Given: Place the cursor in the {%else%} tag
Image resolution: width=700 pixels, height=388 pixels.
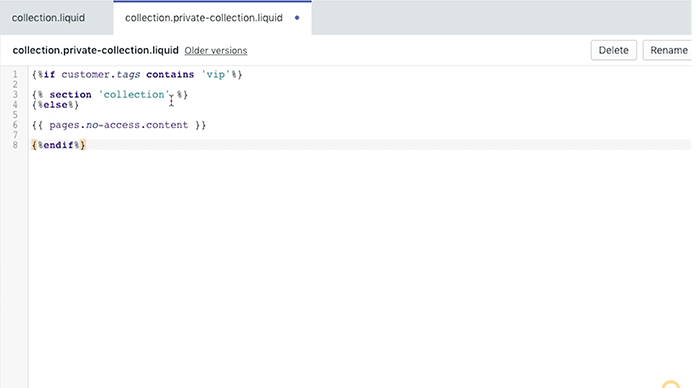Looking at the screenshot, I should pyautogui.click(x=55, y=105).
